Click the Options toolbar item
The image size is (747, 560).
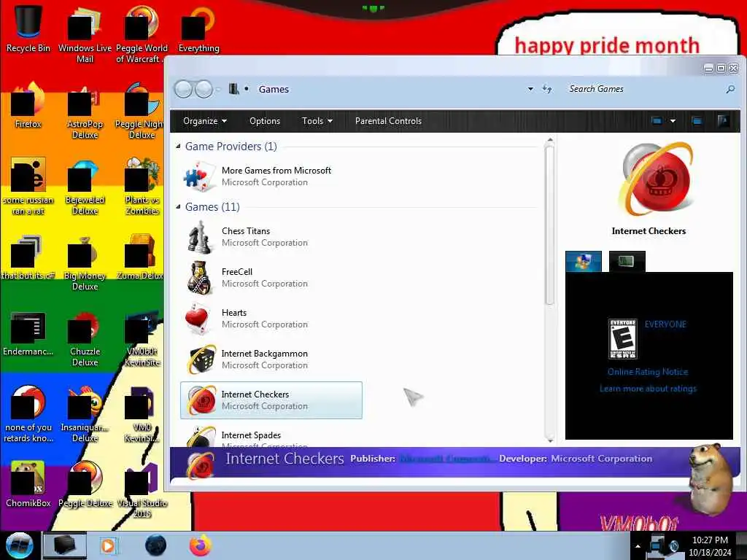(x=265, y=121)
